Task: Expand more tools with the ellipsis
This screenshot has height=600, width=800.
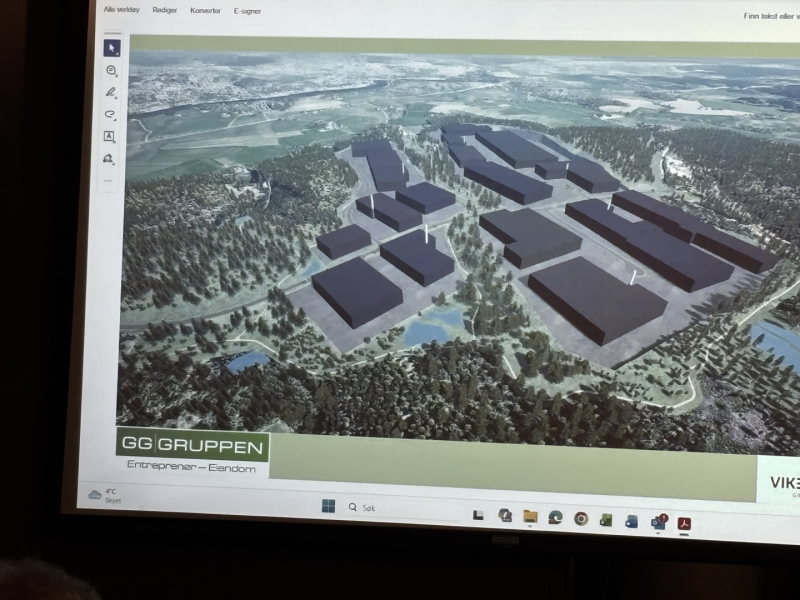Action: [108, 180]
